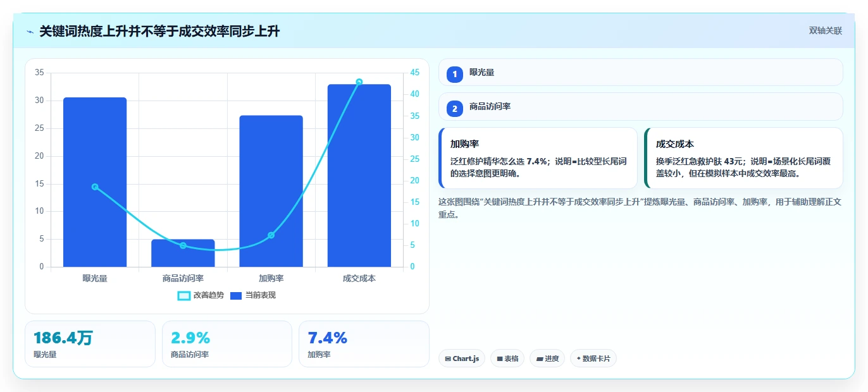The height and width of the screenshot is (392, 868).
Task: Click x-axis label 商品访问率
Action: click(183, 278)
